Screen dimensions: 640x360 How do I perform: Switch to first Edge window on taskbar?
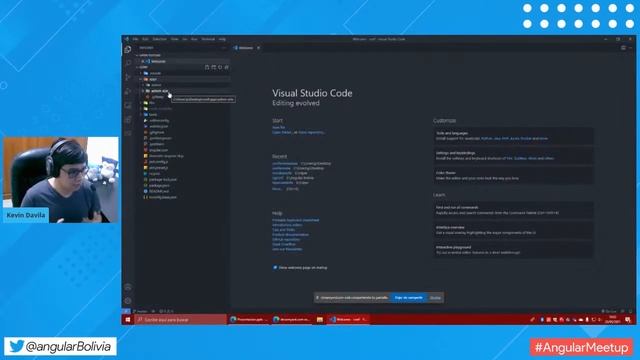pyautogui.click(x=248, y=320)
